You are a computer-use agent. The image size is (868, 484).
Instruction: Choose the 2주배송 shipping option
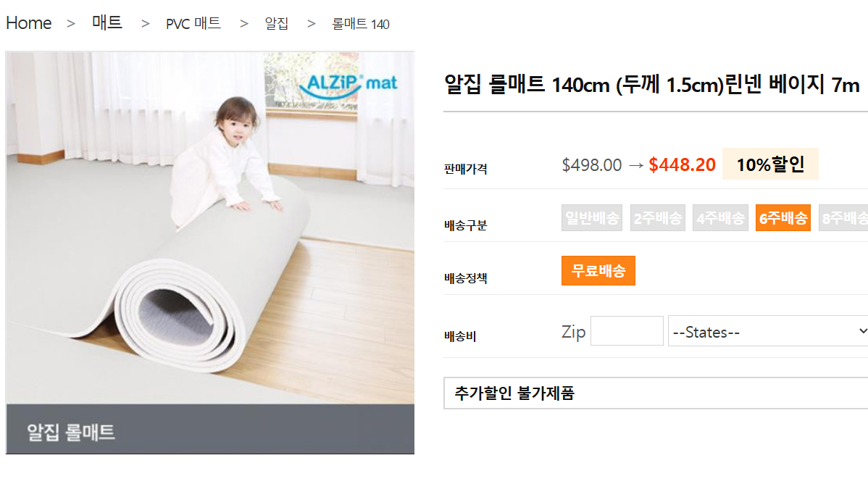(x=657, y=218)
